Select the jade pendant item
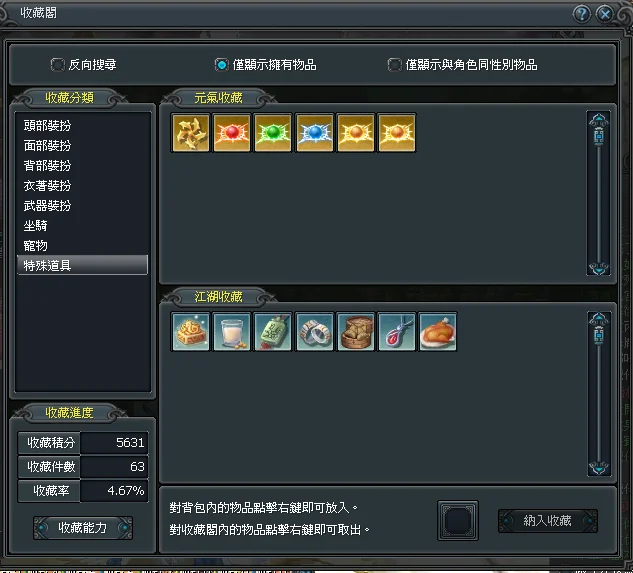This screenshot has height=573, width=633. tap(273, 332)
